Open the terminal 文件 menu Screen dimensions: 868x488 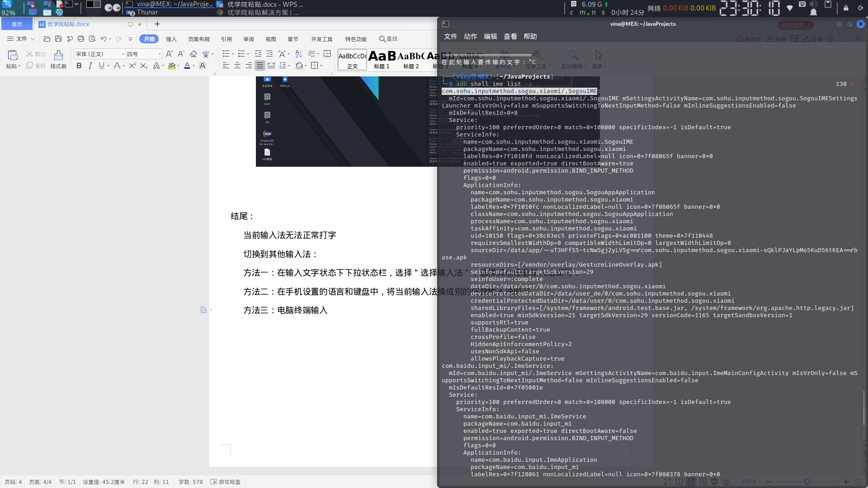(x=450, y=37)
